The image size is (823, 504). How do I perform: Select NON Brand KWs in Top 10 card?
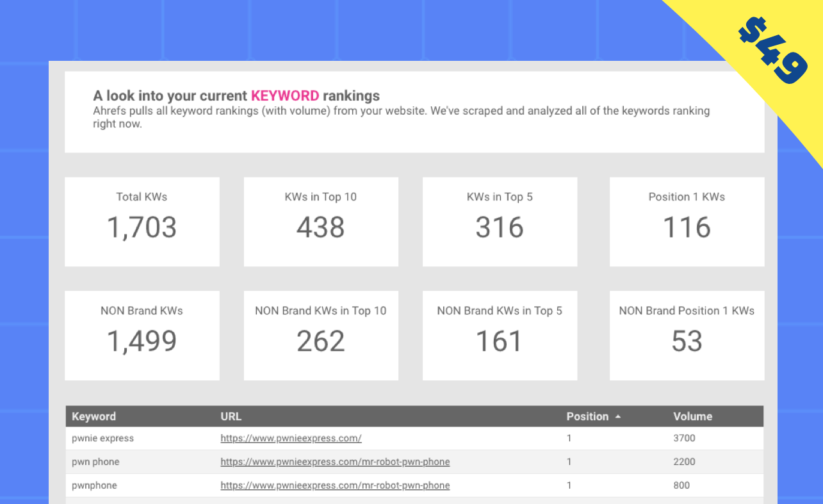click(321, 336)
